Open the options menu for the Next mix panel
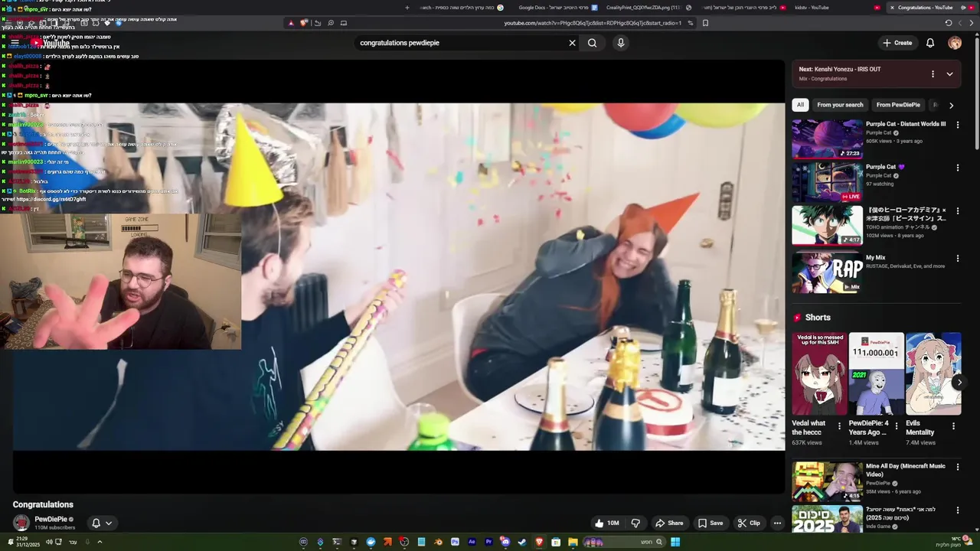 click(x=933, y=74)
